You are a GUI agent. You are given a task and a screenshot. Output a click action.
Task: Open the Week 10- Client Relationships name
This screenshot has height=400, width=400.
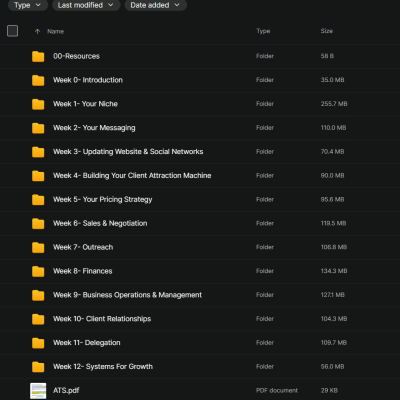click(x=102, y=319)
